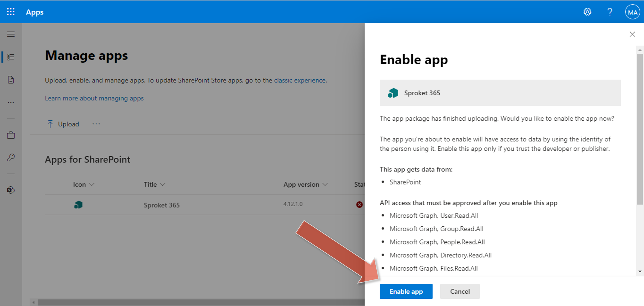The width and height of the screenshot is (644, 306).
Task: Click the Enable app button
Action: click(406, 291)
